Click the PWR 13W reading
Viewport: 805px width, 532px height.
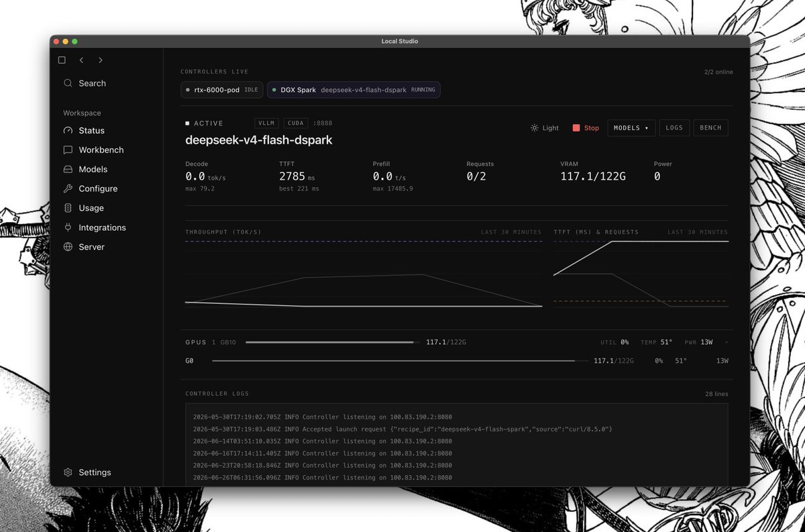[x=698, y=342]
